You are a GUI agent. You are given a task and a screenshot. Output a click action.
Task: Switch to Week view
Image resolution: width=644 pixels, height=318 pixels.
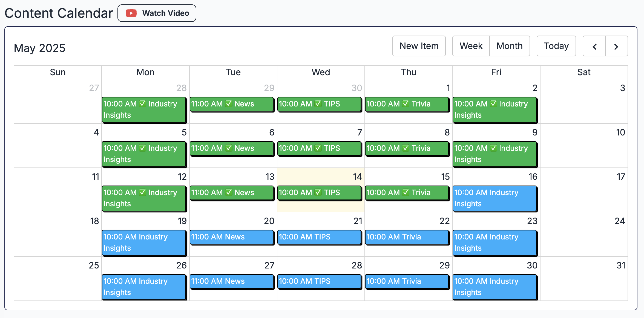coord(471,46)
